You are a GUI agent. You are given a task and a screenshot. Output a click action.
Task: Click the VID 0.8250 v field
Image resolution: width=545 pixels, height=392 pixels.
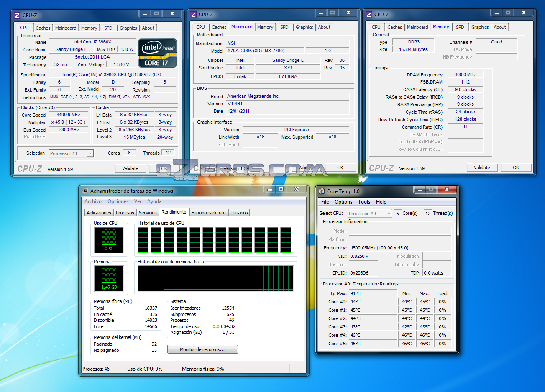pos(363,256)
